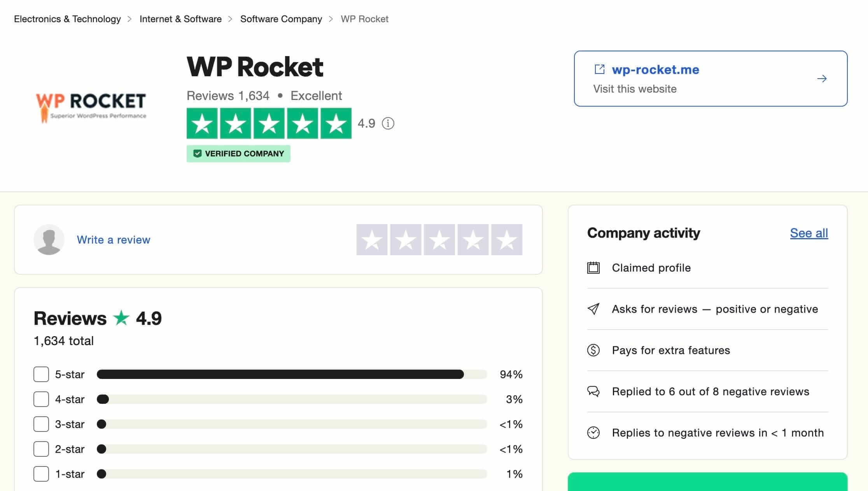Screen dimensions: 868x491
Task: Click the calendar icon beside Claimed profile
Action: pyautogui.click(x=593, y=268)
